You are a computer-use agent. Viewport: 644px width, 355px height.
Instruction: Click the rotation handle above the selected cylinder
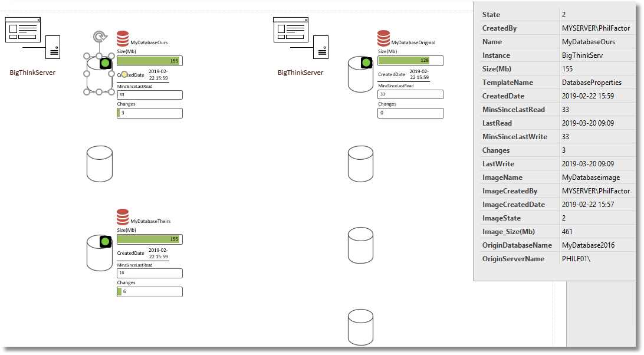(x=100, y=37)
